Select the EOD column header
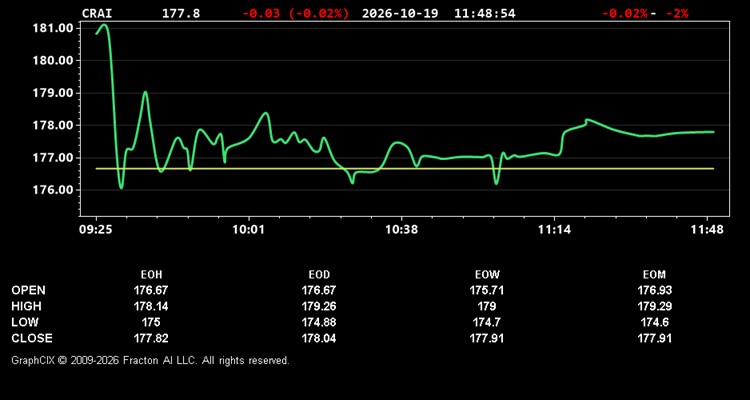Viewport: 750px width, 400px height. (x=319, y=275)
